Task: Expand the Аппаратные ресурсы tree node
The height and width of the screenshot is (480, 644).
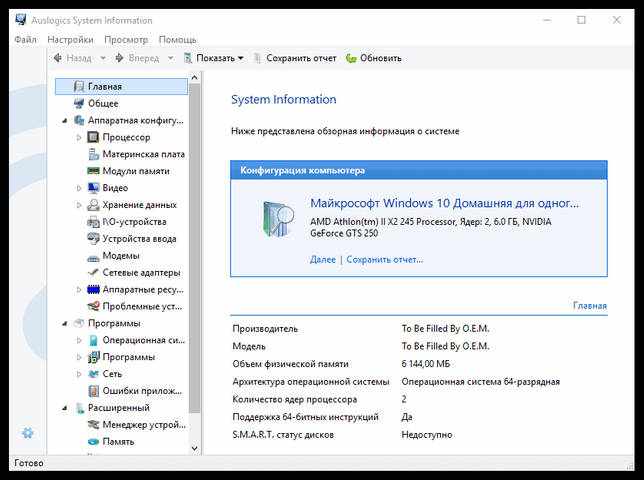Action: 79,289
